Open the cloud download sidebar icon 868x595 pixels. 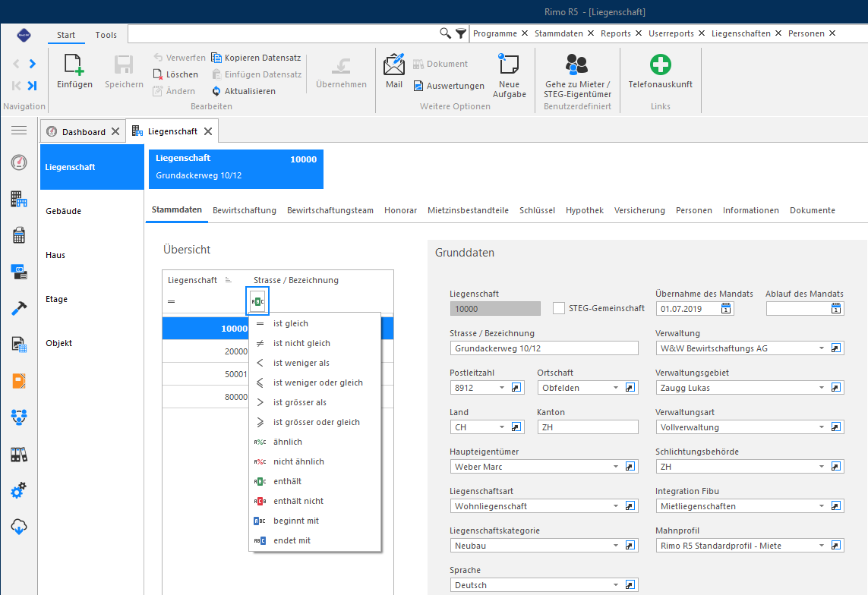pos(19,527)
